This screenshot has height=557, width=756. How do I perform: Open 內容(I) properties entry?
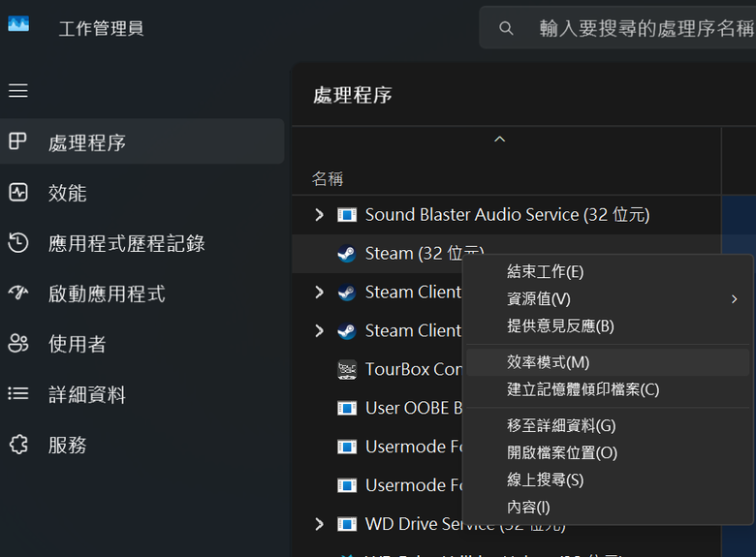tap(608, 507)
